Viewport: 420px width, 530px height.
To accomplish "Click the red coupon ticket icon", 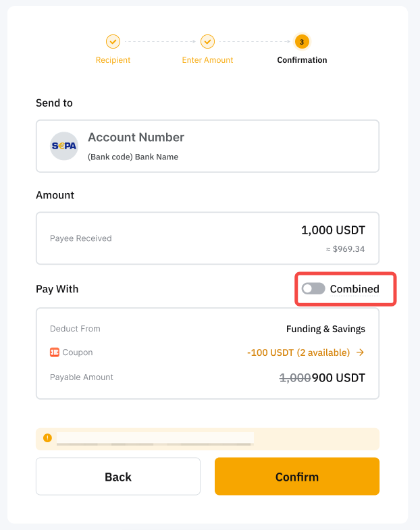I will tap(55, 352).
